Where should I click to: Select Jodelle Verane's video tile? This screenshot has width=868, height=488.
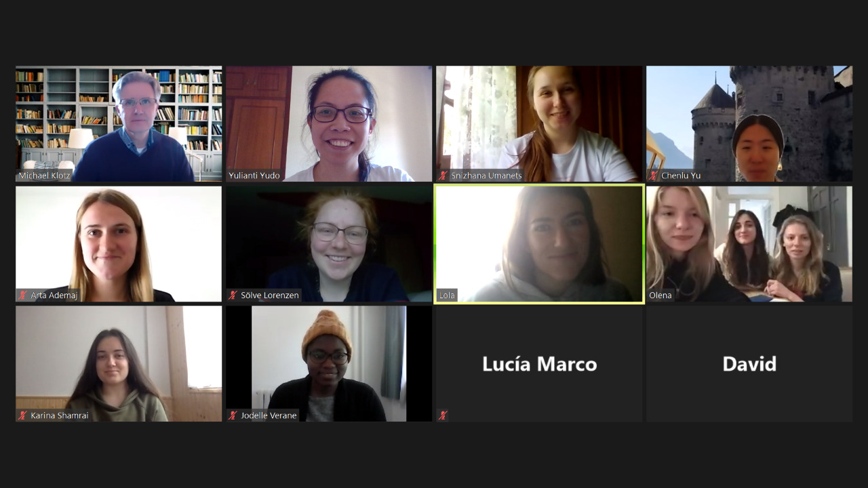click(x=329, y=364)
